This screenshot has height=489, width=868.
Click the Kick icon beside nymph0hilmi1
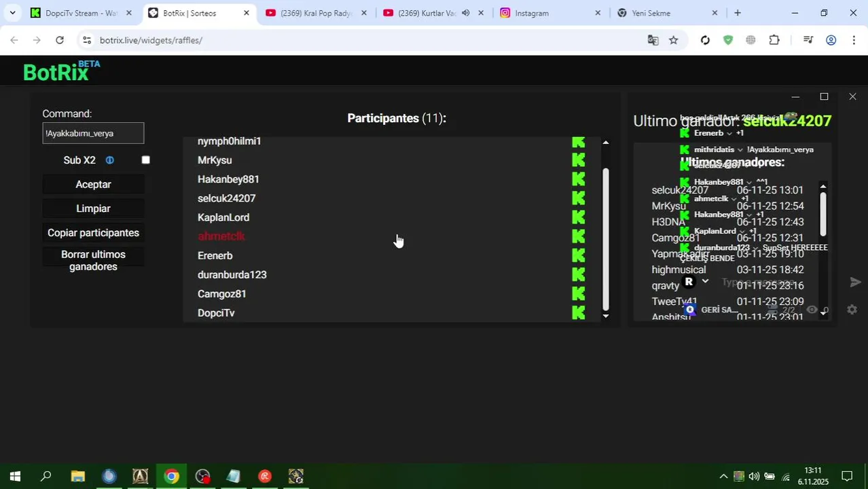(x=578, y=141)
